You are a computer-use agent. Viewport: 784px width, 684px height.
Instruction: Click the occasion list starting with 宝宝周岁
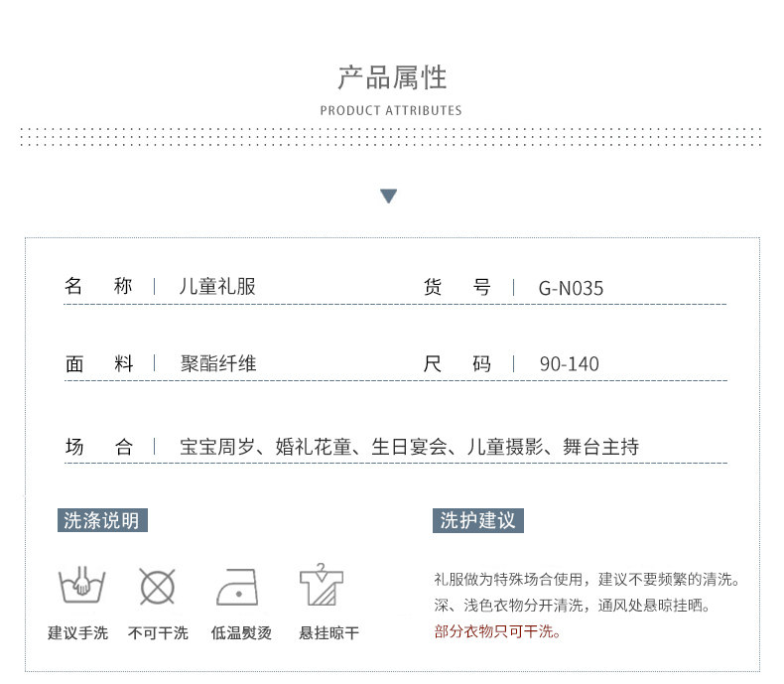409,447
